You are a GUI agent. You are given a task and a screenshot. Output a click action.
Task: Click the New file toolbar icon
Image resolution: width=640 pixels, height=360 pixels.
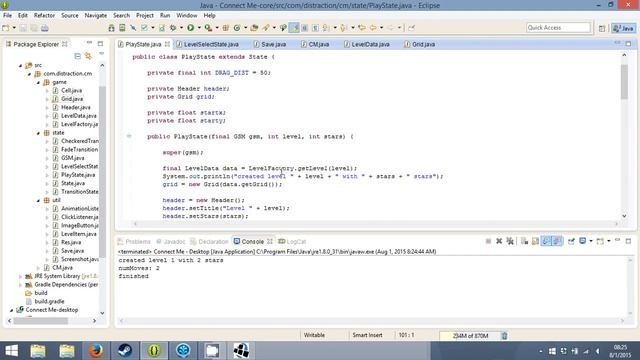[6, 28]
